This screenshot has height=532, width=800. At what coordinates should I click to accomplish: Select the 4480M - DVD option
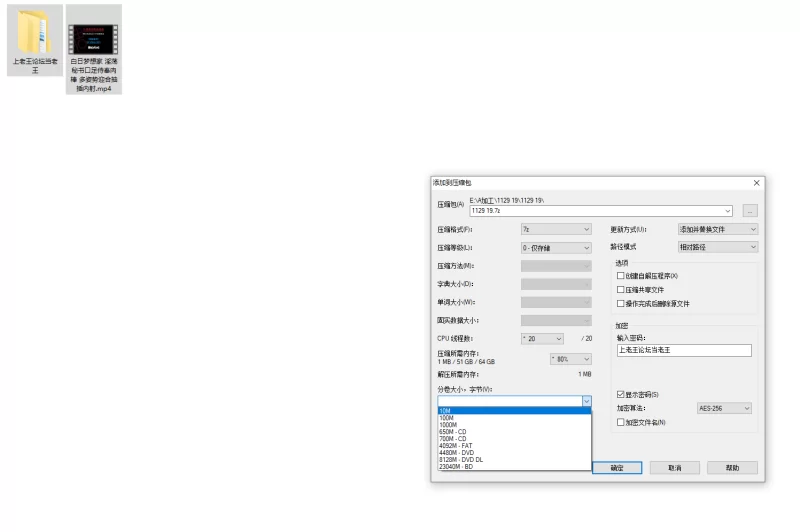tap(514, 452)
